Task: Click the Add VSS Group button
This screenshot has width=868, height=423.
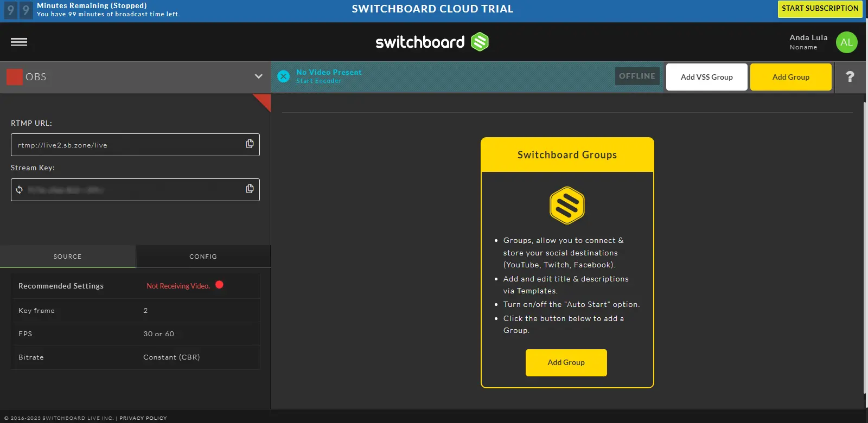Action: 707,77
